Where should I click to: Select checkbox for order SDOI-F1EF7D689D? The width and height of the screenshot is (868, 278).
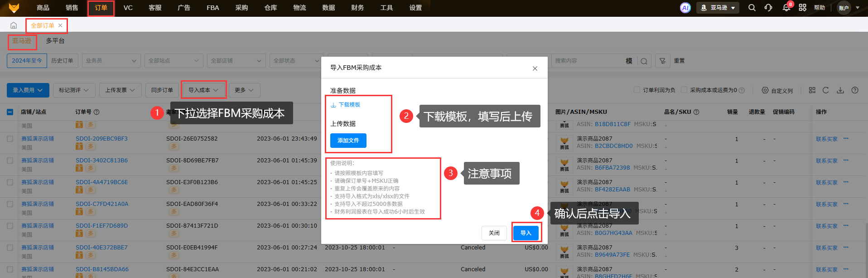pos(10,226)
